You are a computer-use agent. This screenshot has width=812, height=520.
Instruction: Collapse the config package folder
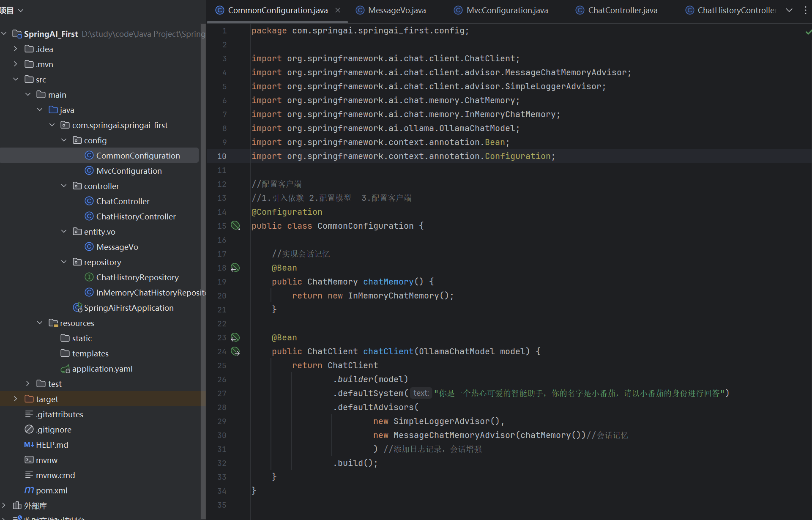click(x=64, y=140)
